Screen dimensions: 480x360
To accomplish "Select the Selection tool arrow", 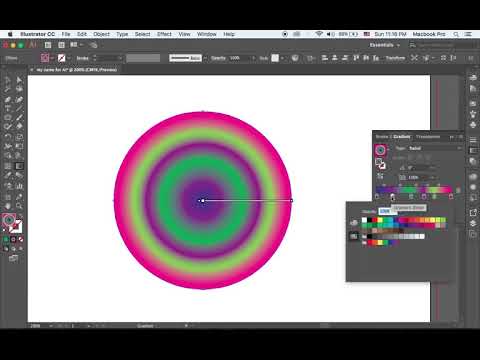I will click(7, 80).
